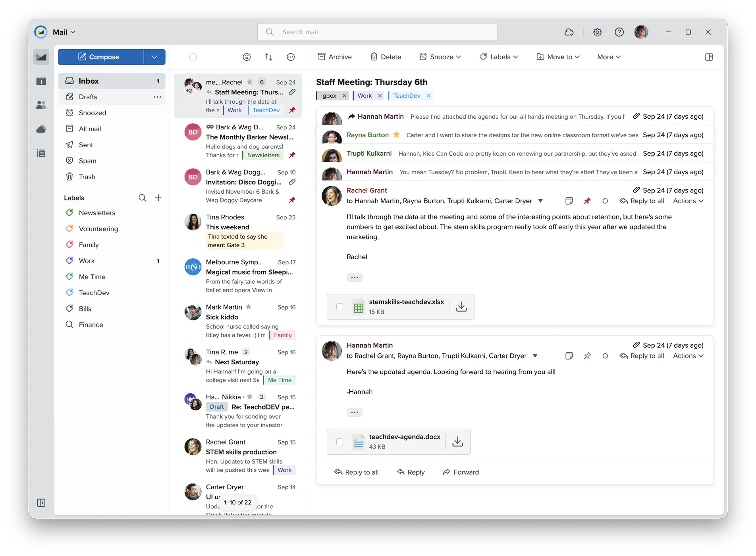Open the Help question mark icon
Image resolution: width=756 pixels, height=556 pixels.
click(x=619, y=32)
